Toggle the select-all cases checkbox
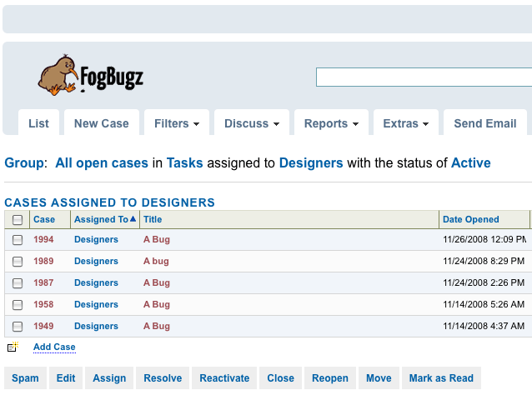The width and height of the screenshot is (532, 395). tap(18, 220)
